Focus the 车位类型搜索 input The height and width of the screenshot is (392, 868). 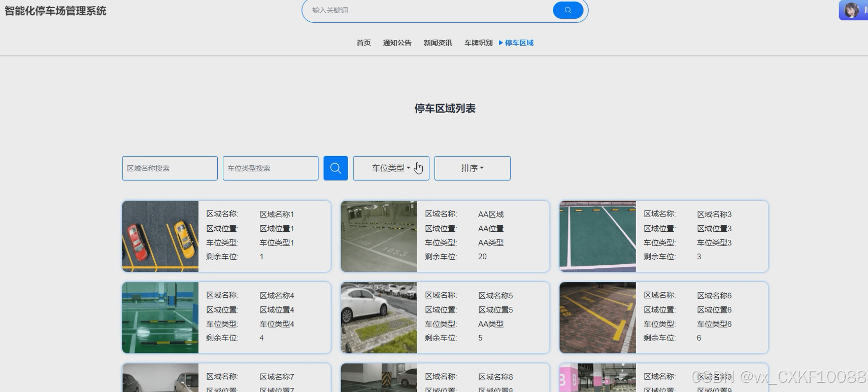pos(271,168)
